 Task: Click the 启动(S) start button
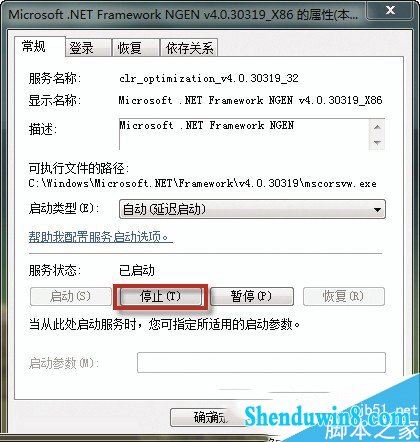70,296
